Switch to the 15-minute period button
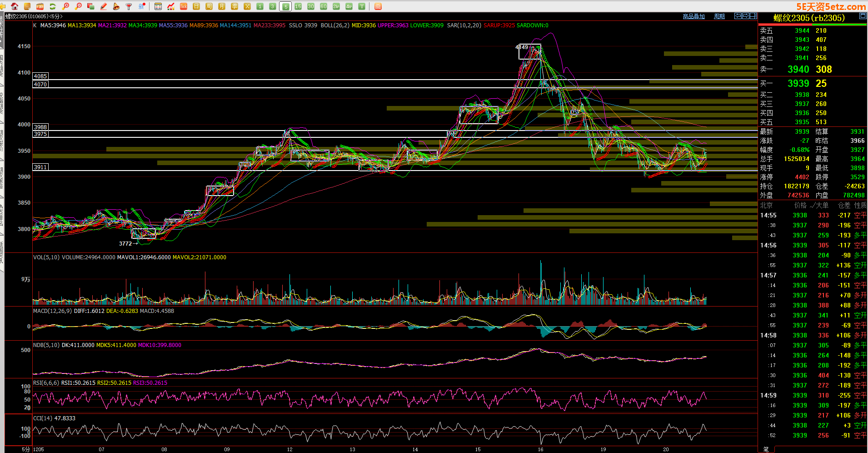This screenshot has width=868, height=453. point(298,6)
